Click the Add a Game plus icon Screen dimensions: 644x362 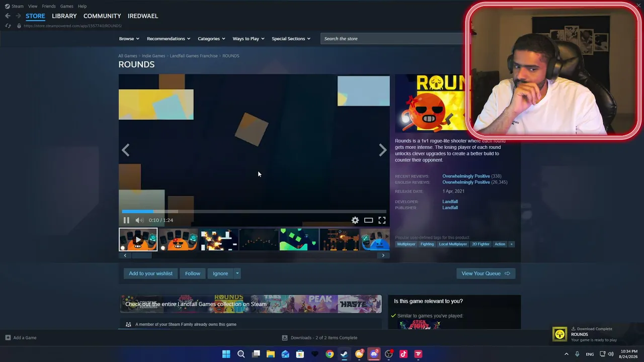point(8,338)
